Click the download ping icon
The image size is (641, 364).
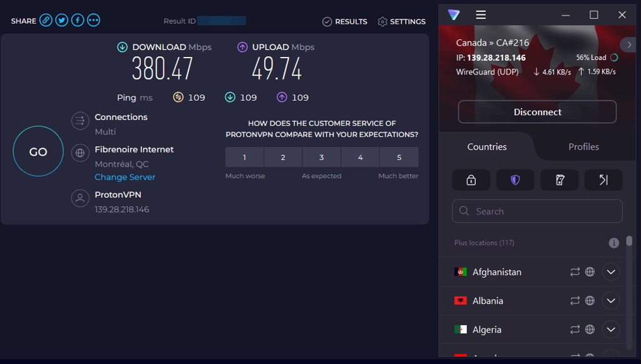(x=230, y=97)
